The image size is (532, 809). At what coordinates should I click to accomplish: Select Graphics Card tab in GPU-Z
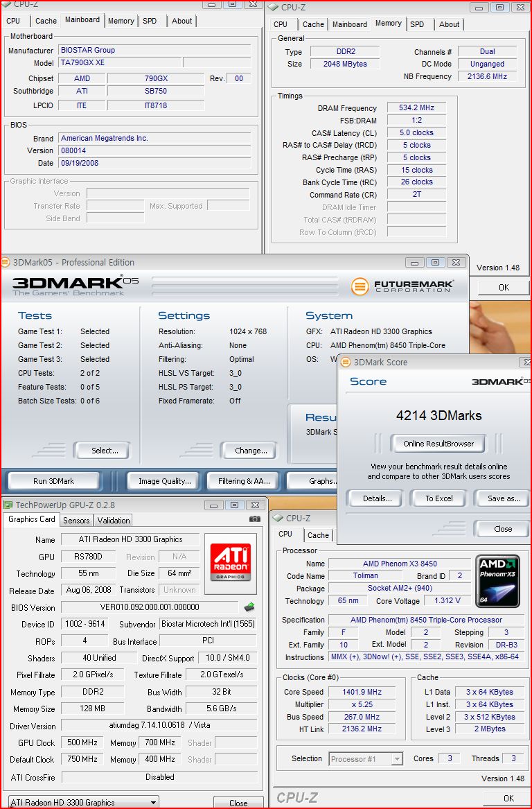[x=31, y=519]
